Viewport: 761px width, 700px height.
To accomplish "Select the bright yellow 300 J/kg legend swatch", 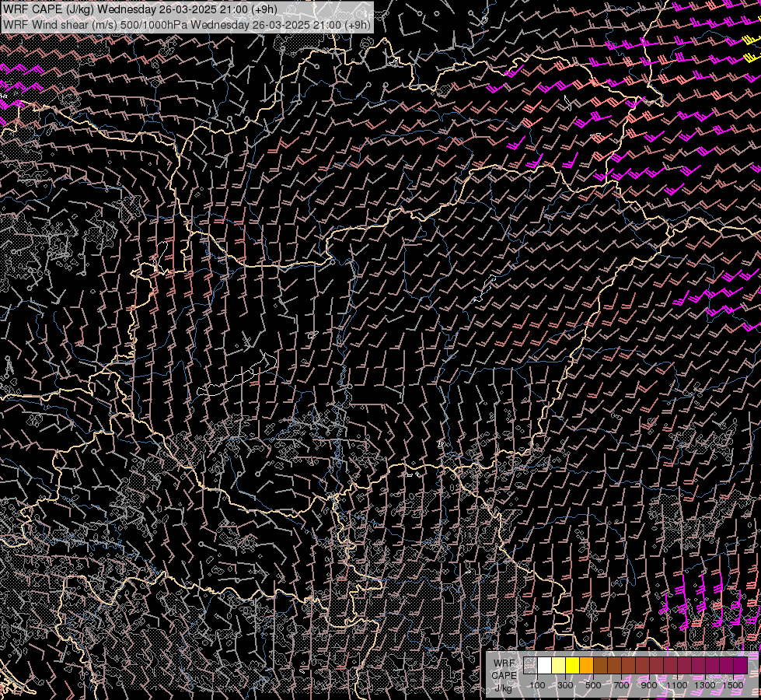I will [x=573, y=666].
